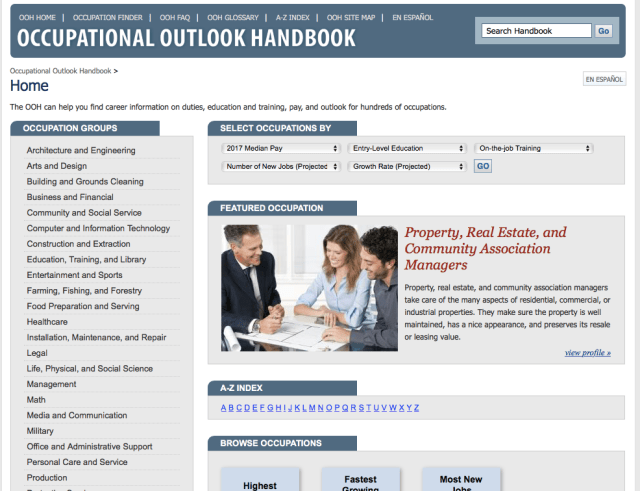
Task: Open Entertainment and Sports group
Action: point(74,275)
